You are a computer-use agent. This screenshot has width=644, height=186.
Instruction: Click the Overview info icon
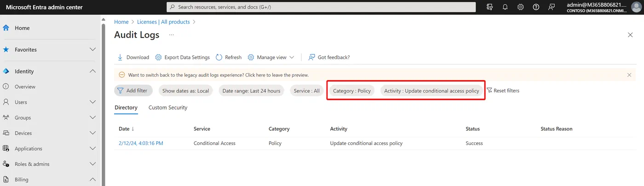[x=6, y=87]
